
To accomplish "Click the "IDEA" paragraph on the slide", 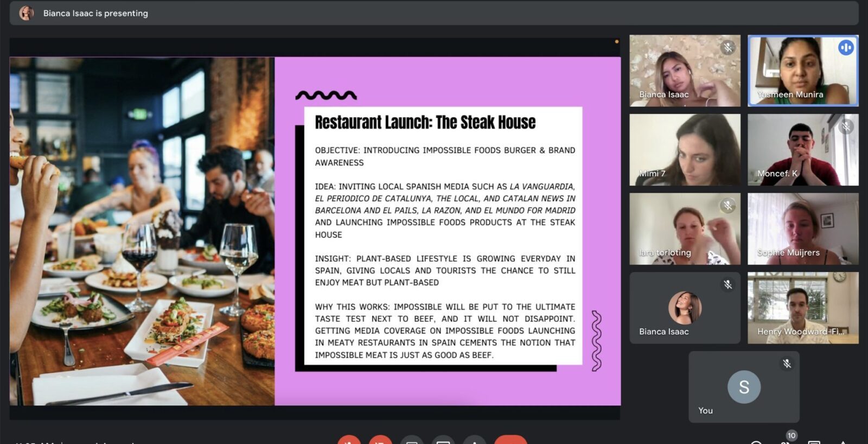I will [445, 211].
